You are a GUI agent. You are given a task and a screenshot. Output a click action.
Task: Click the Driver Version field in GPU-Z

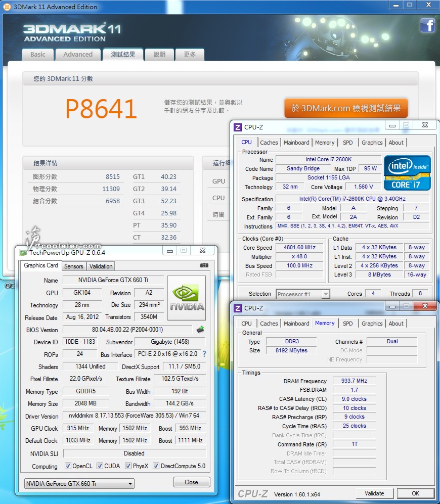134,416
